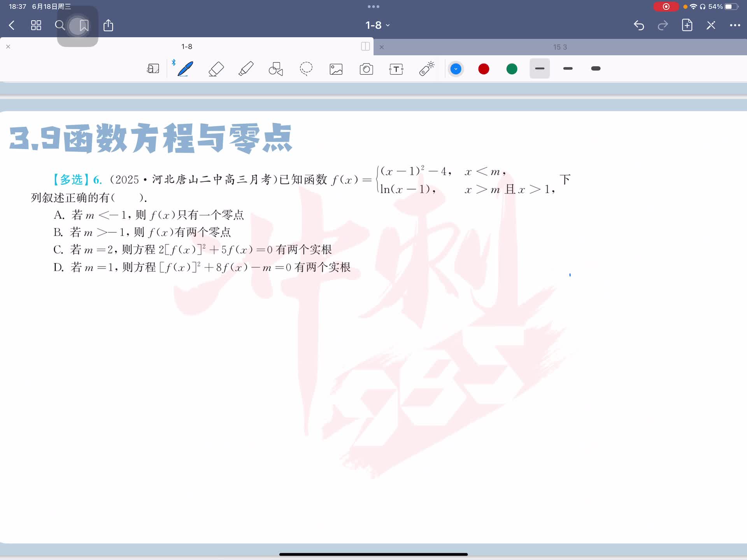Select the Highlighter tool
The width and height of the screenshot is (747, 560).
(246, 69)
